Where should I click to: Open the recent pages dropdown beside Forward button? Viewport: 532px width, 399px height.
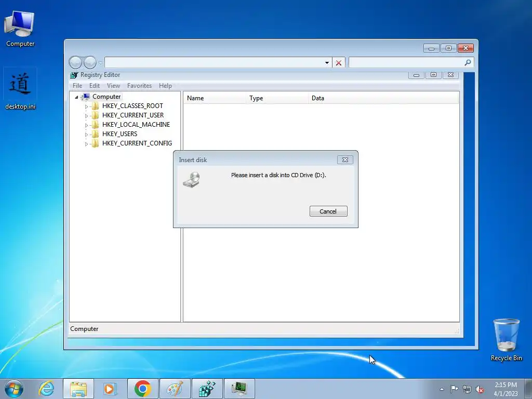[100, 63]
